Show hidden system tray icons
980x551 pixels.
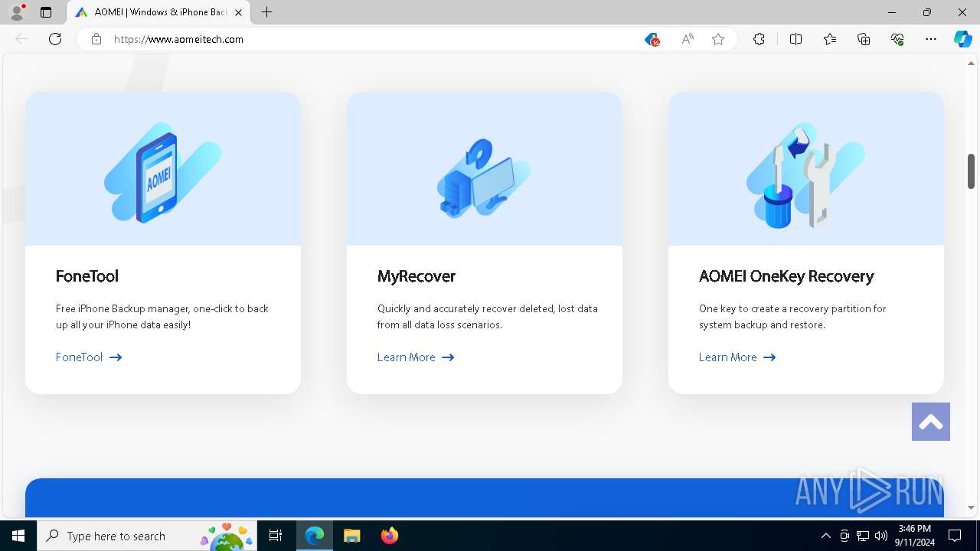pos(825,536)
